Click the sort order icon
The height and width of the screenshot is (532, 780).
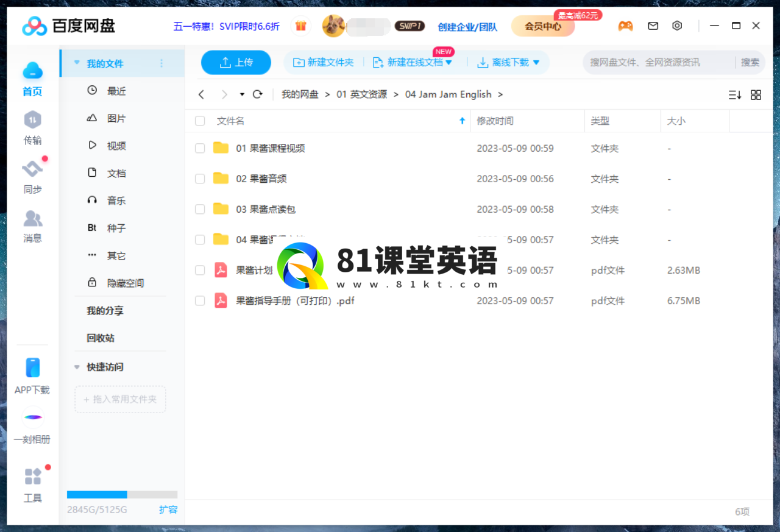pos(735,95)
